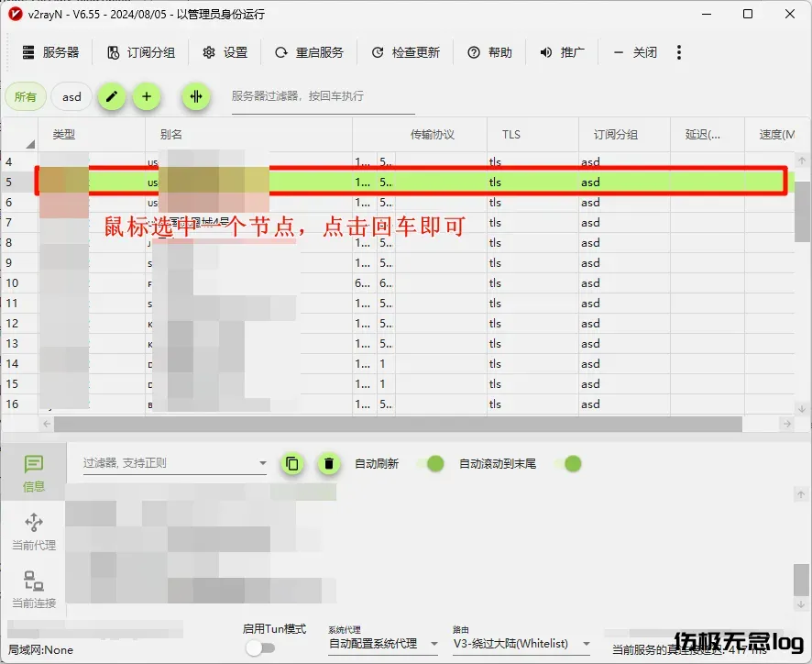Click the 推广 toolbar item
Screen dimensions: 812x664
coord(562,52)
